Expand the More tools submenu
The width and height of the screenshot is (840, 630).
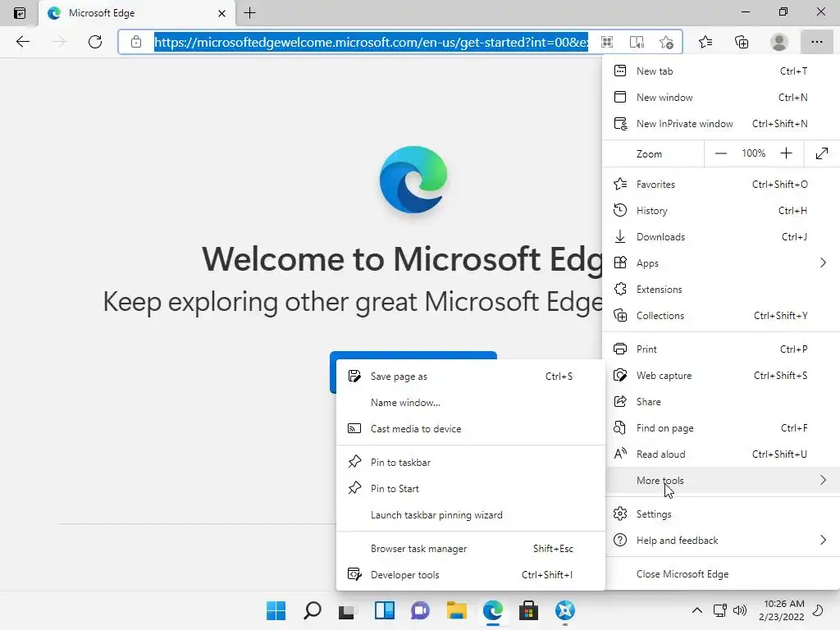[721, 481]
